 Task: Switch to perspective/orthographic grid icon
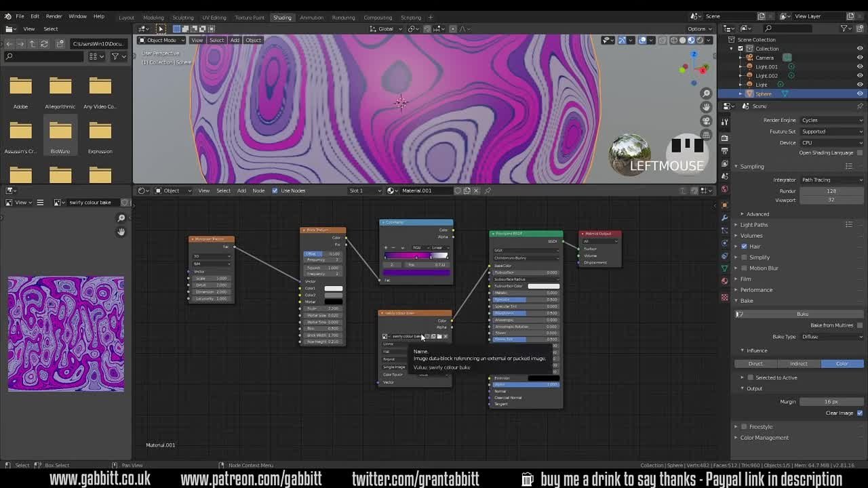pos(706,134)
